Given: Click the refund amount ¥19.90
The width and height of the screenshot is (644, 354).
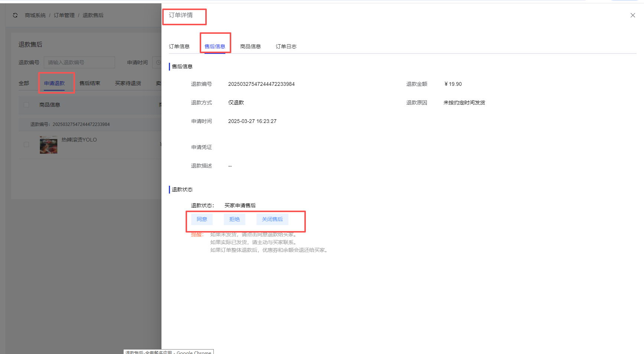Looking at the screenshot, I should pos(453,84).
